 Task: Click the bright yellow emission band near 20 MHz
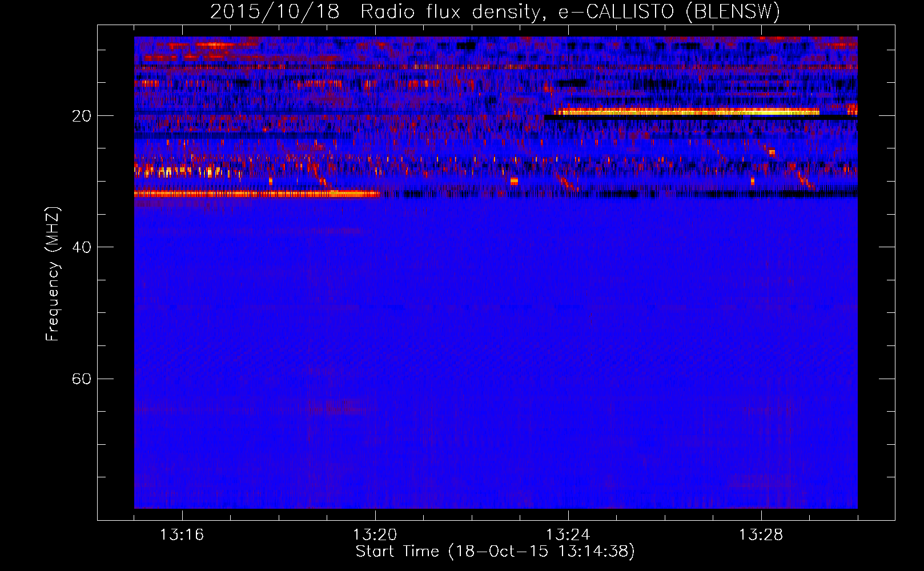tap(687, 112)
